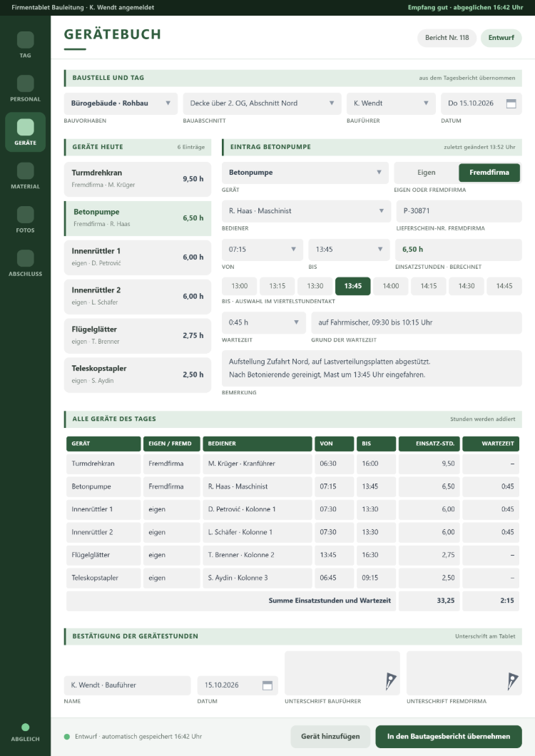Select the Turmdrehkran entry in Geräte heute
The width and height of the screenshot is (535, 756).
coord(138,179)
